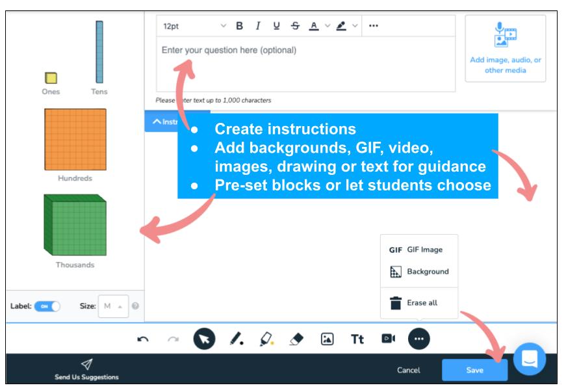This screenshot has height=392, width=566.
Task: Open the Size dropdown
Action: (x=113, y=306)
